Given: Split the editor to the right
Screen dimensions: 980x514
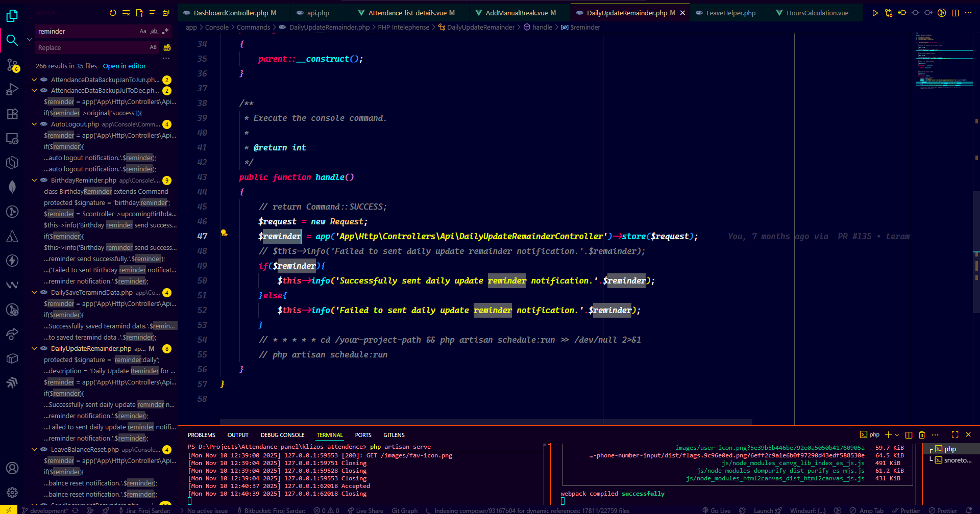Looking at the screenshot, I should click(x=955, y=13).
